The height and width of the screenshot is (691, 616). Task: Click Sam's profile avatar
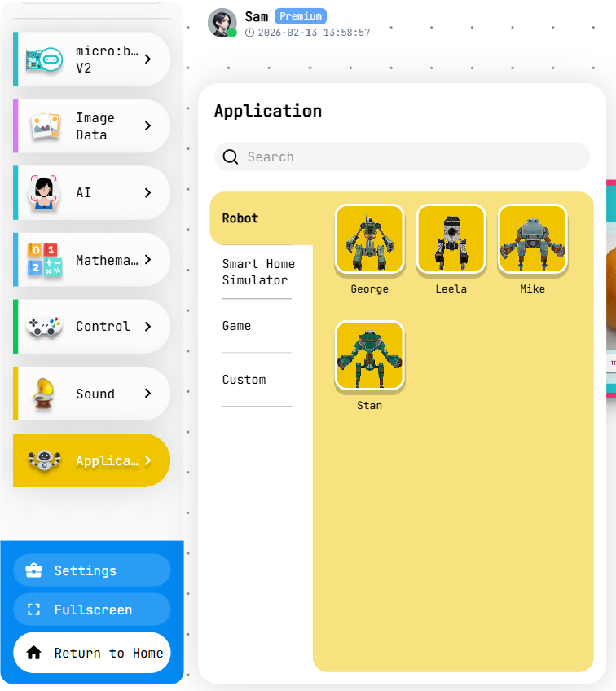(222, 23)
